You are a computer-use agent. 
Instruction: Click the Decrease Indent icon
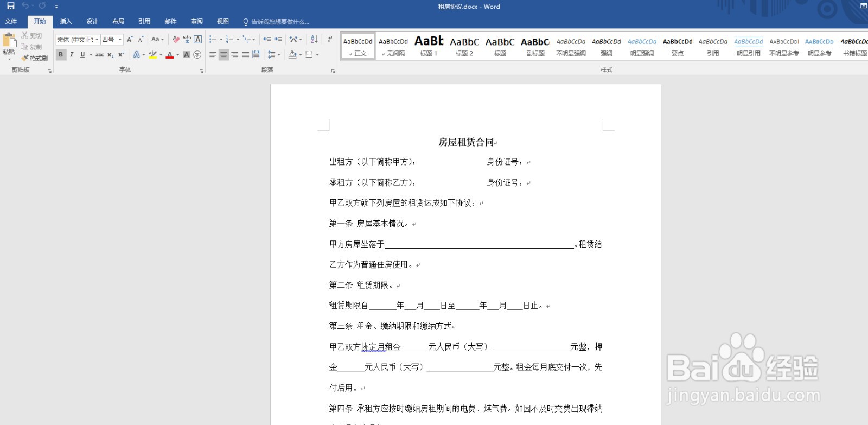click(267, 40)
